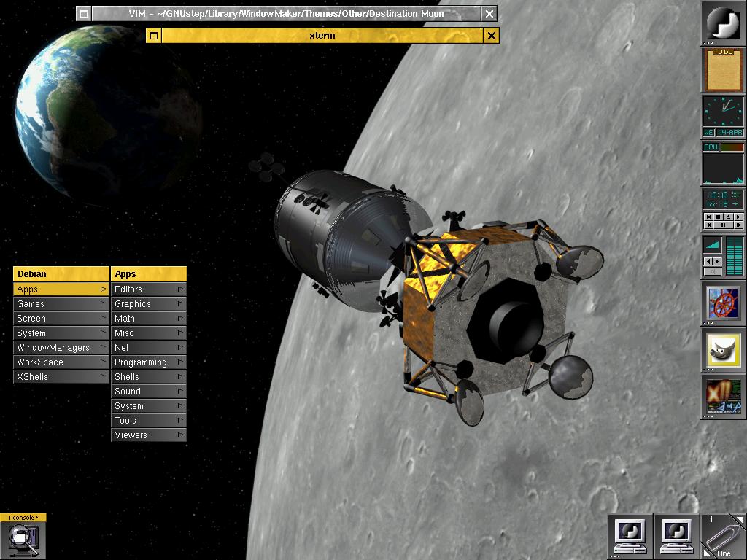The image size is (747, 560).
Task: Adjust the volume wedge in mixer dockapp
Action: [712, 246]
